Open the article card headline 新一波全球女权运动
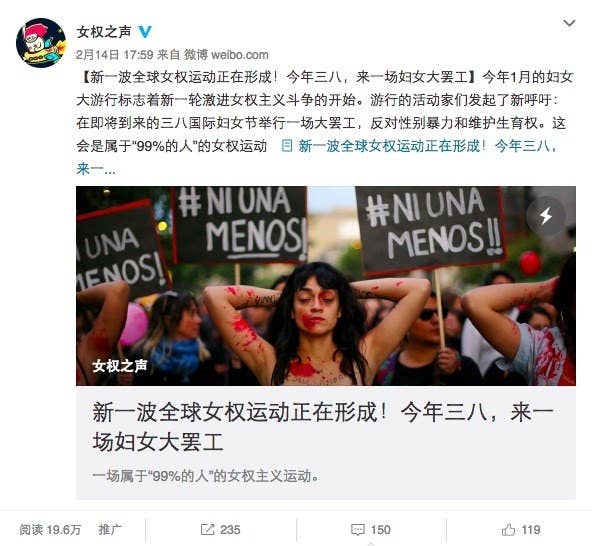The width and height of the screenshot is (592, 546). click(323, 427)
